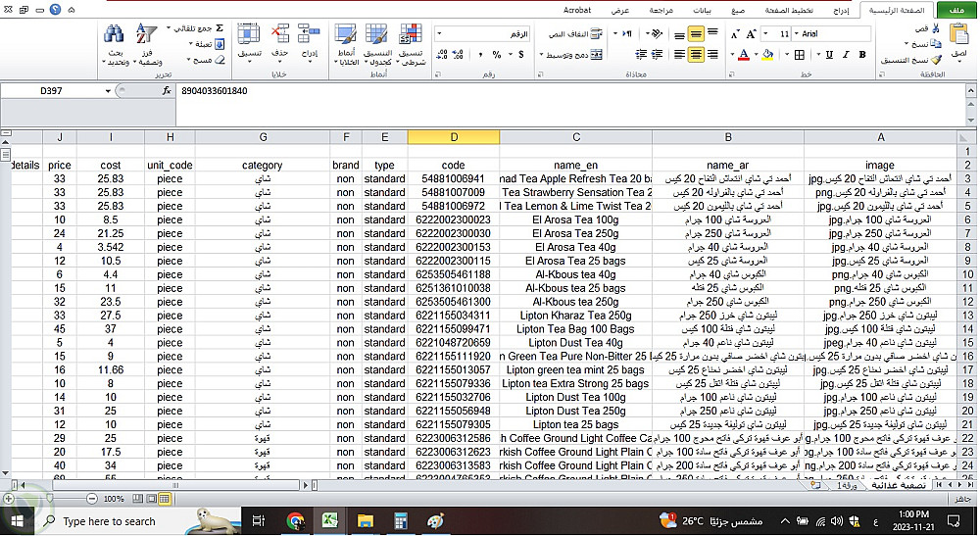Click the Excel Help question mark

click(55, 10)
